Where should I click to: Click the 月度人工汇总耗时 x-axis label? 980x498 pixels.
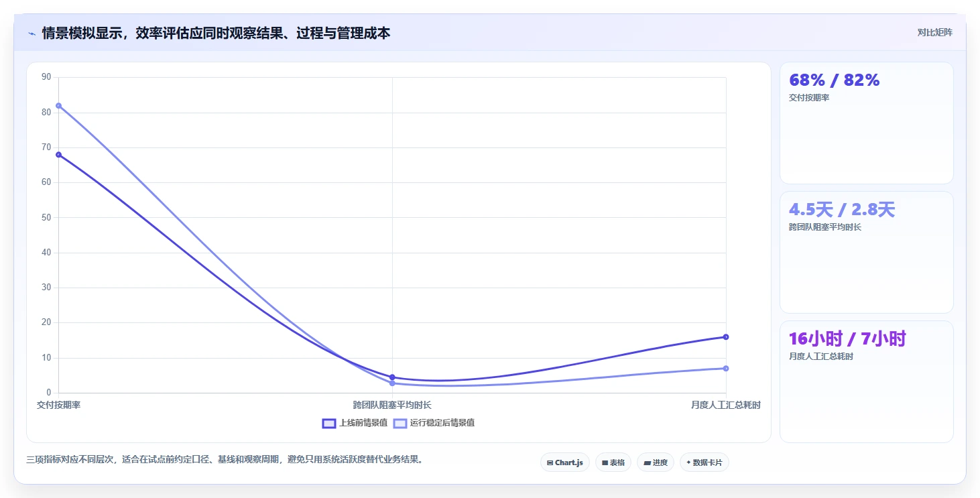pyautogui.click(x=726, y=405)
